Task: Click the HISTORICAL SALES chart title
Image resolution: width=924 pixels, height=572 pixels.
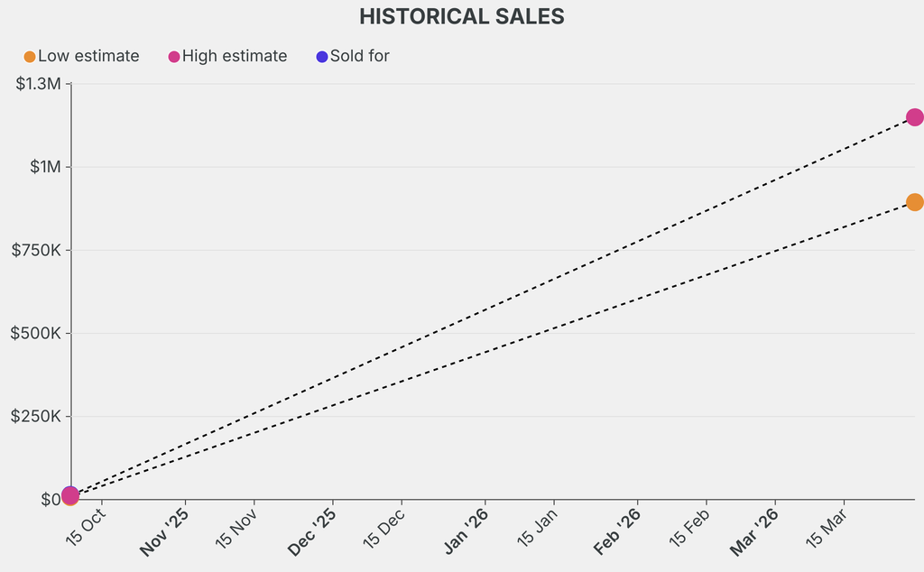Action: click(462, 16)
